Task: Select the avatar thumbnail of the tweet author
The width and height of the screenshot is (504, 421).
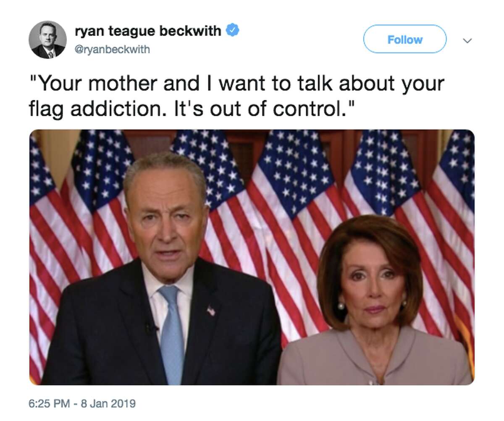Action: pyautogui.click(x=49, y=39)
